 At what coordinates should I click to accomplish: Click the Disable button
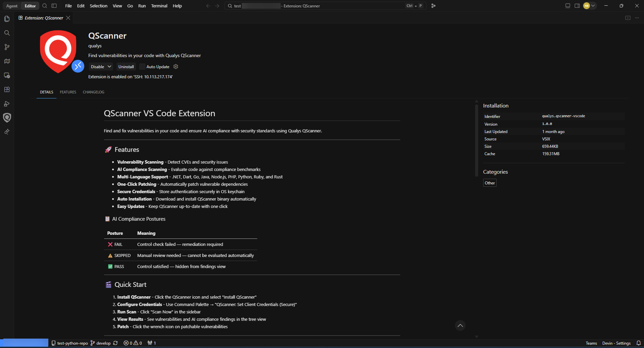tap(97, 67)
